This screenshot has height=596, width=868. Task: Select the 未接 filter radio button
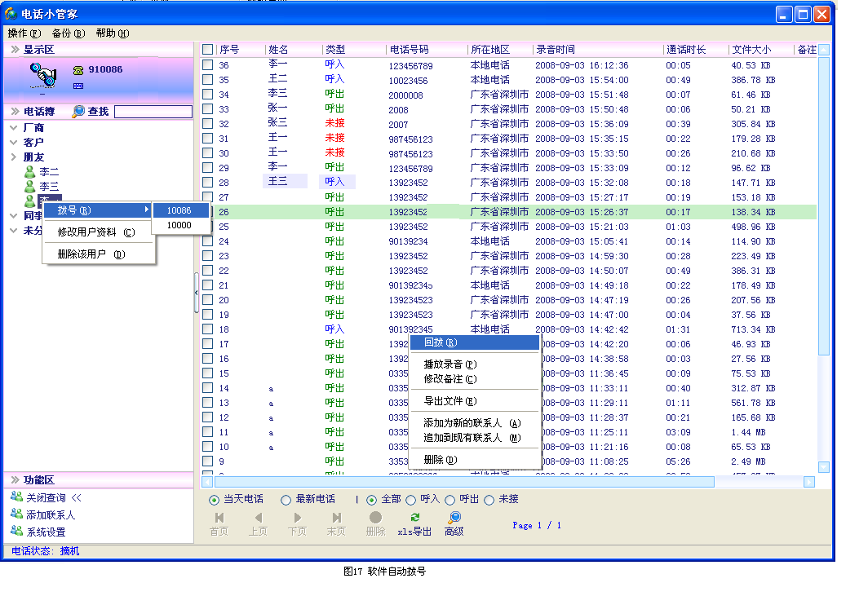(x=489, y=500)
